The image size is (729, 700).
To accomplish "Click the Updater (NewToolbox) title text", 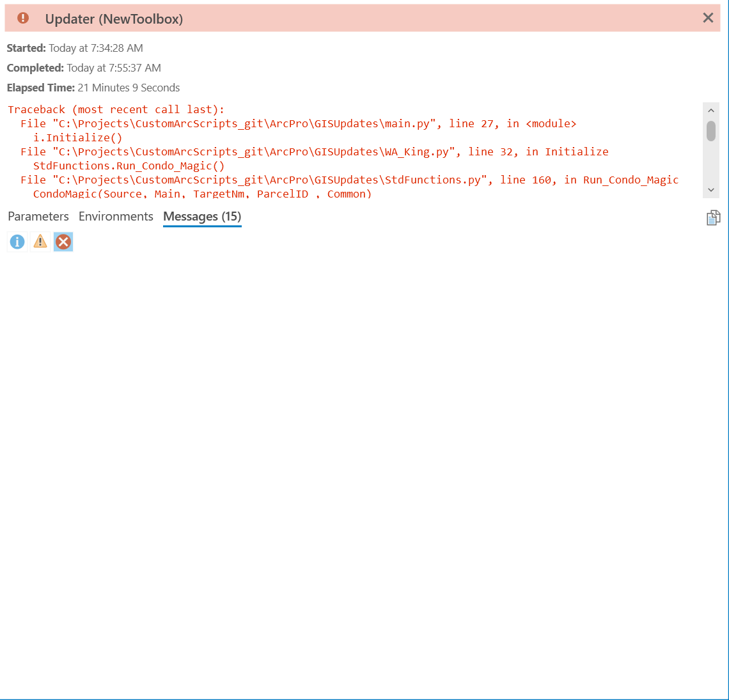I will [114, 19].
